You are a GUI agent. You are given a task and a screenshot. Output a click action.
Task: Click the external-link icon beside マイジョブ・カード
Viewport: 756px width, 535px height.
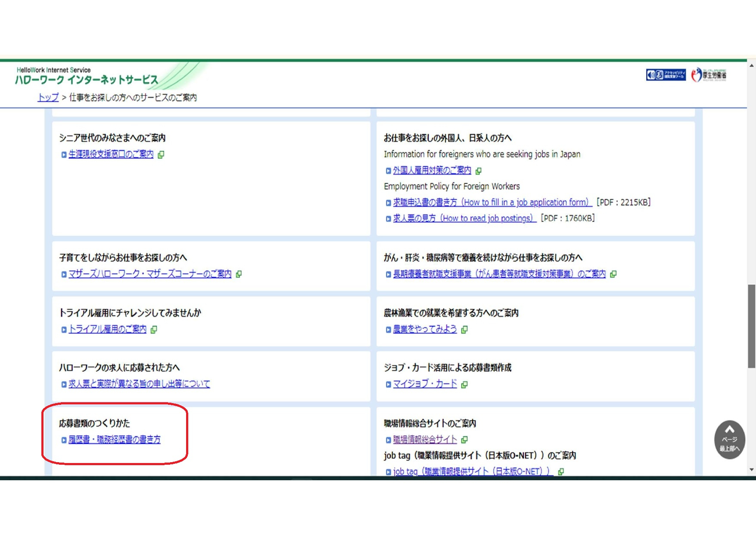pos(465,385)
